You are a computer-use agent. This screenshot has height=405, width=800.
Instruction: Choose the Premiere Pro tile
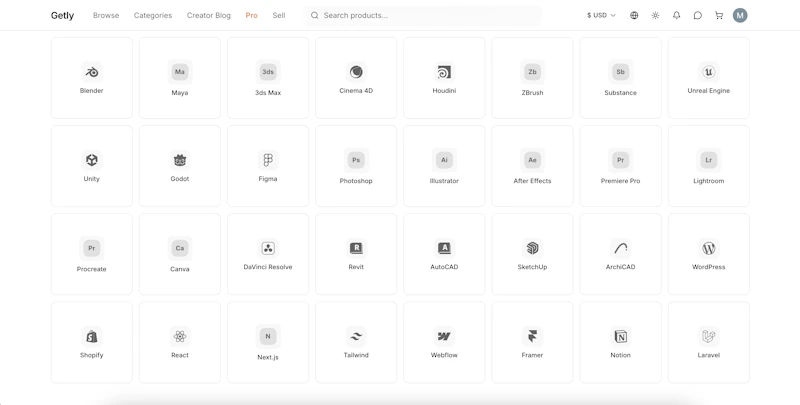point(620,166)
